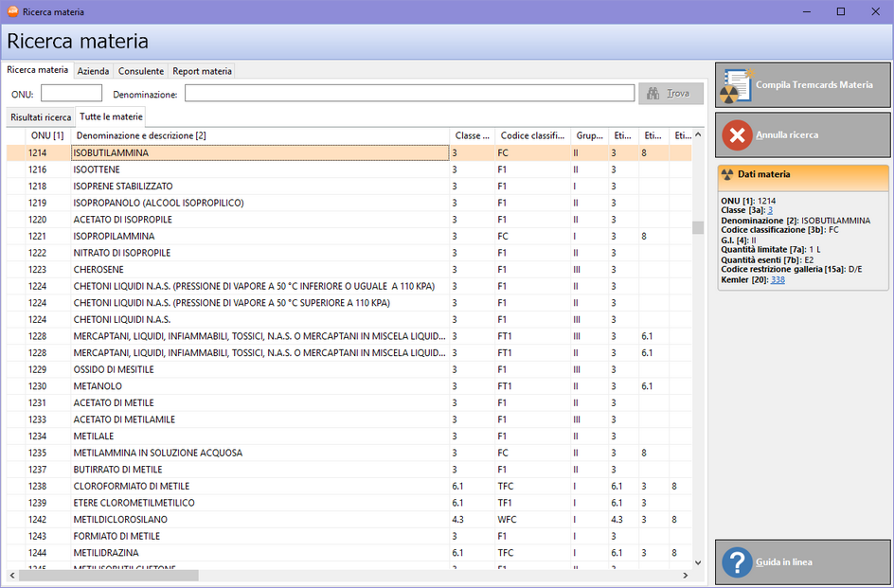Select the Report materia tab

(x=202, y=71)
